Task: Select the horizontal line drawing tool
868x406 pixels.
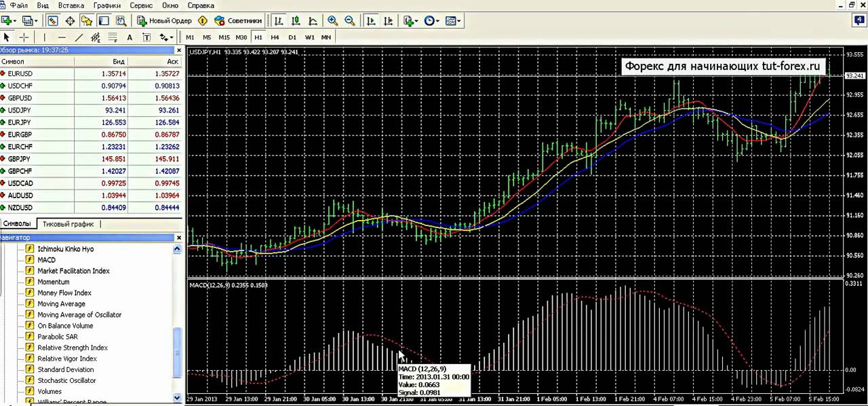Action: [x=62, y=37]
